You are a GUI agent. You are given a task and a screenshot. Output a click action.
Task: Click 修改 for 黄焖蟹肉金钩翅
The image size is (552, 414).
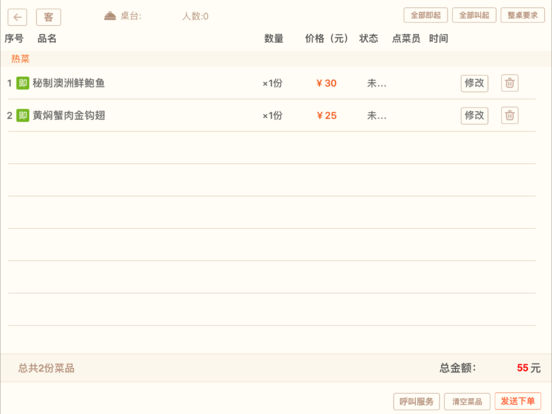point(475,115)
